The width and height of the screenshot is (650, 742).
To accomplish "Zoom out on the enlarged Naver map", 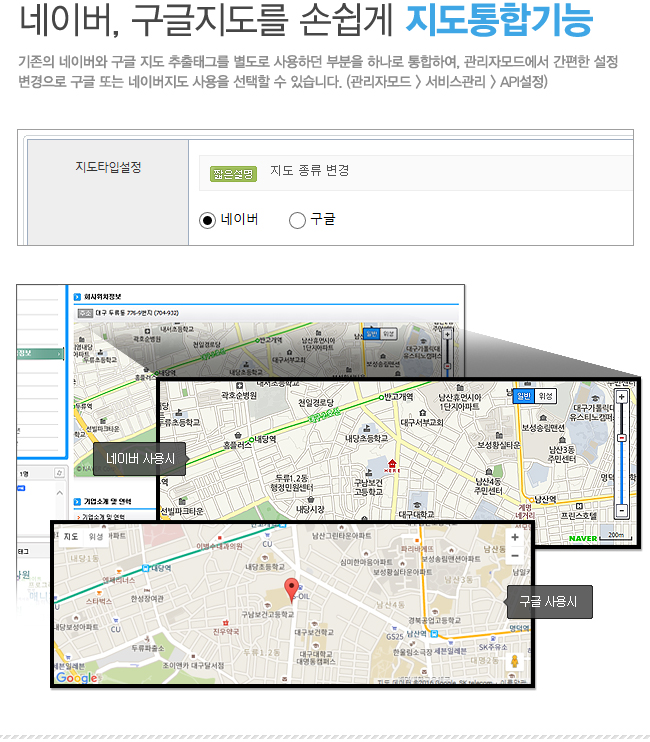I will pos(622,511).
